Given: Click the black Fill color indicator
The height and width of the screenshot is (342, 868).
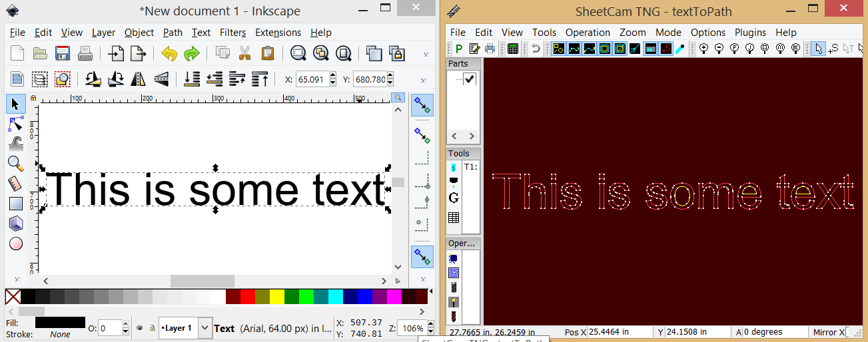Looking at the screenshot, I should tap(60, 323).
